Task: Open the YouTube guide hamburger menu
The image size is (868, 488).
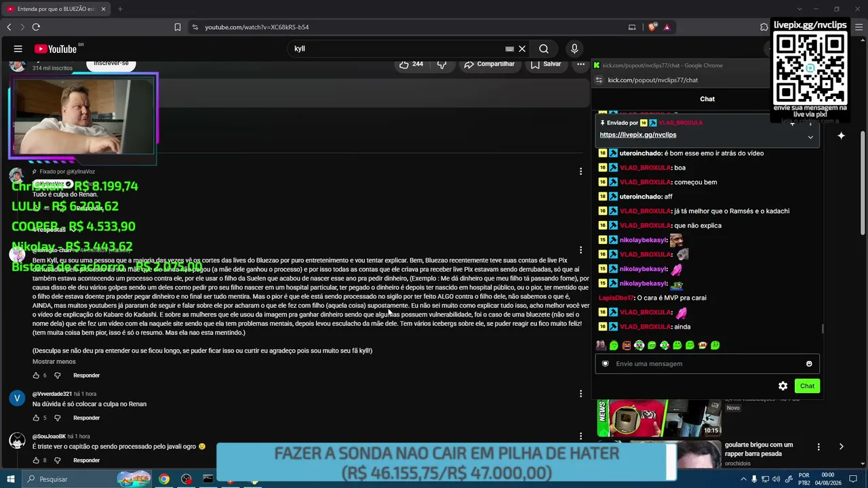Action: click(x=18, y=49)
